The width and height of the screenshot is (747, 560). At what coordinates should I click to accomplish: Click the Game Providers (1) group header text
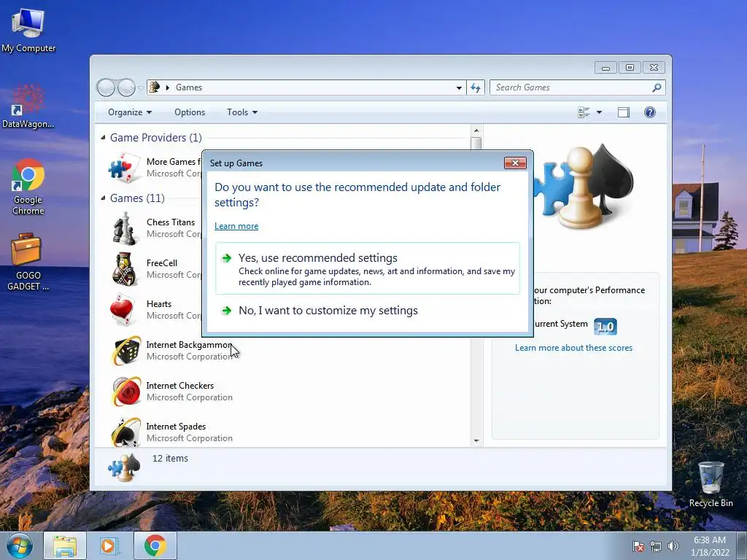pyautogui.click(x=156, y=138)
